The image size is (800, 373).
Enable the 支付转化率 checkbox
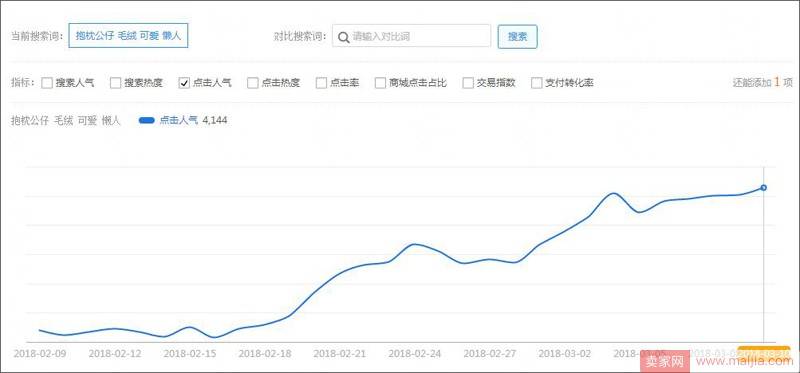(x=536, y=83)
